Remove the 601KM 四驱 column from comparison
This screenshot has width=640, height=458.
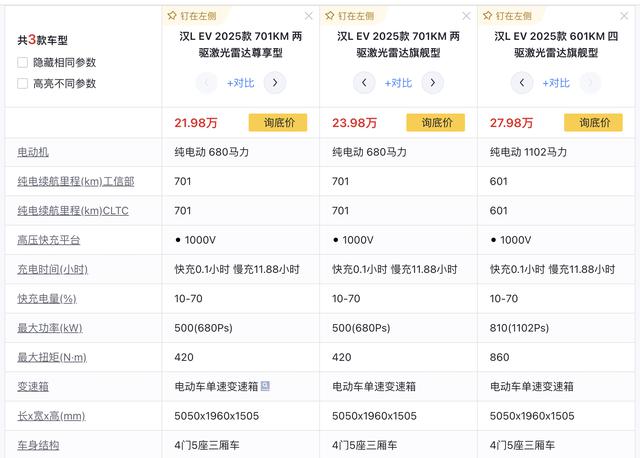tap(624, 16)
